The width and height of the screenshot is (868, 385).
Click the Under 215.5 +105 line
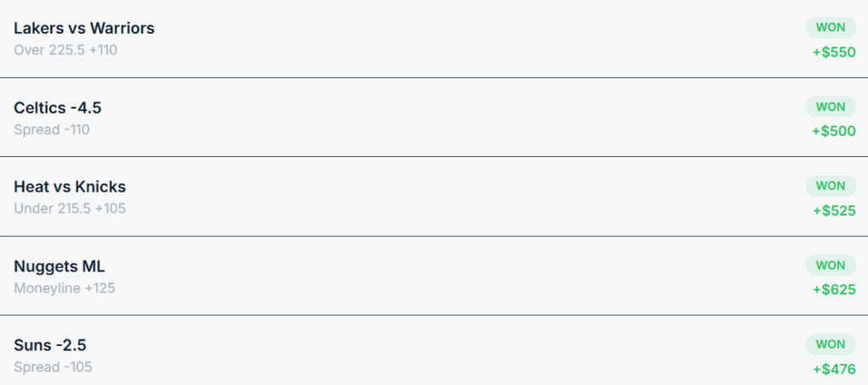[70, 209]
